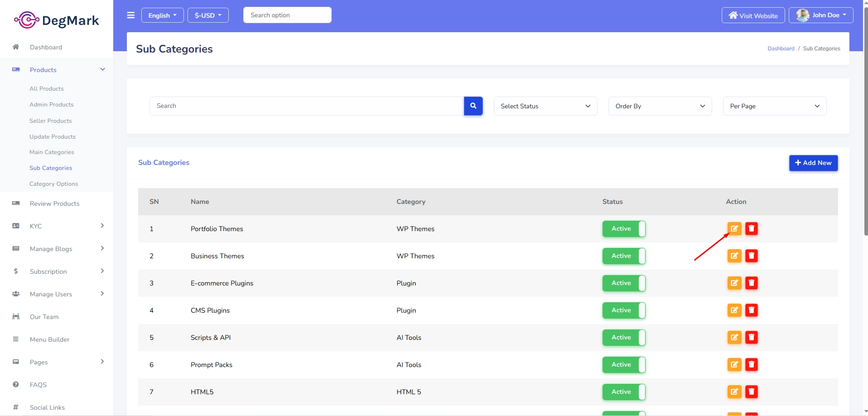The width and height of the screenshot is (868, 416).
Task: Follow the Dashboard breadcrumb link
Action: click(x=781, y=48)
